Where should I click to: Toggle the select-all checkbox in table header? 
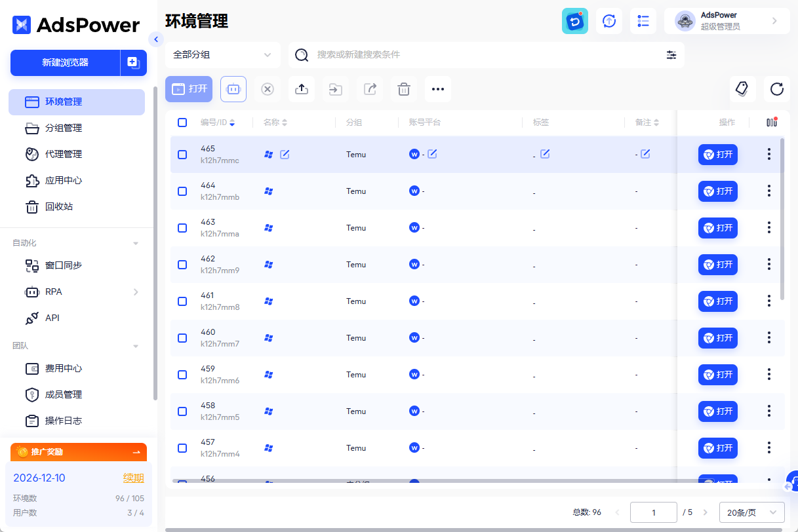click(182, 123)
